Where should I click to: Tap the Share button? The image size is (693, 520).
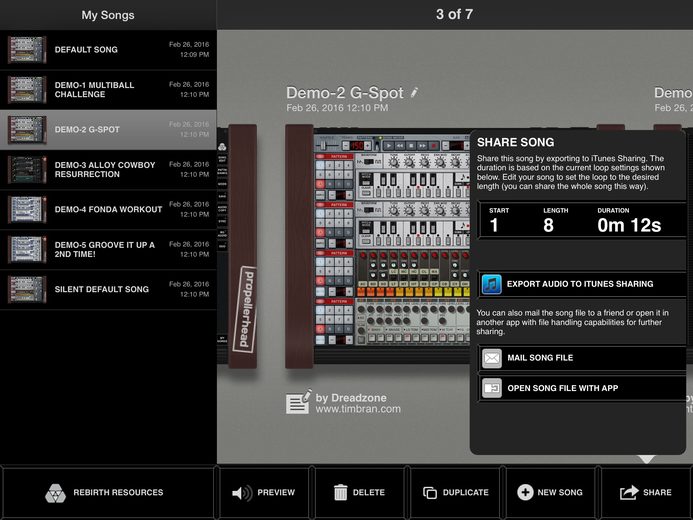646,492
